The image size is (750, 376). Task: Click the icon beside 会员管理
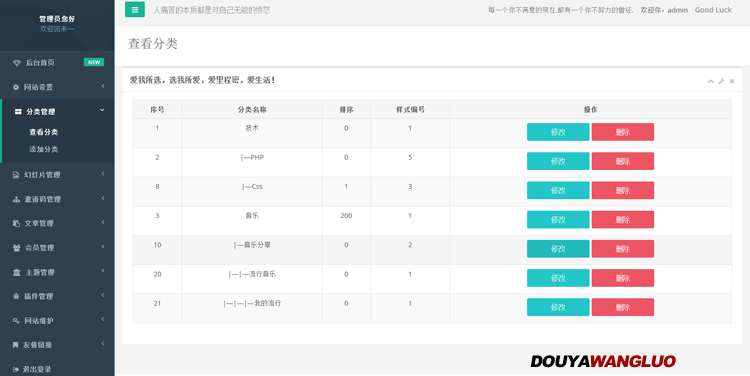[16, 248]
